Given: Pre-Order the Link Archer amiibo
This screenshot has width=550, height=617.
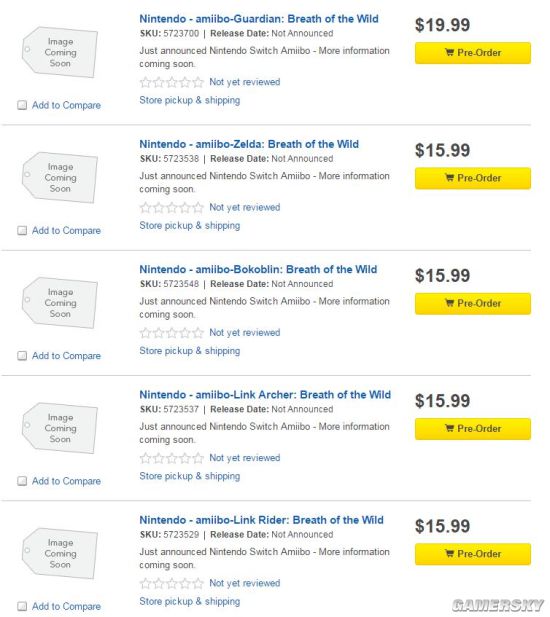Looking at the screenshot, I should pos(472,429).
